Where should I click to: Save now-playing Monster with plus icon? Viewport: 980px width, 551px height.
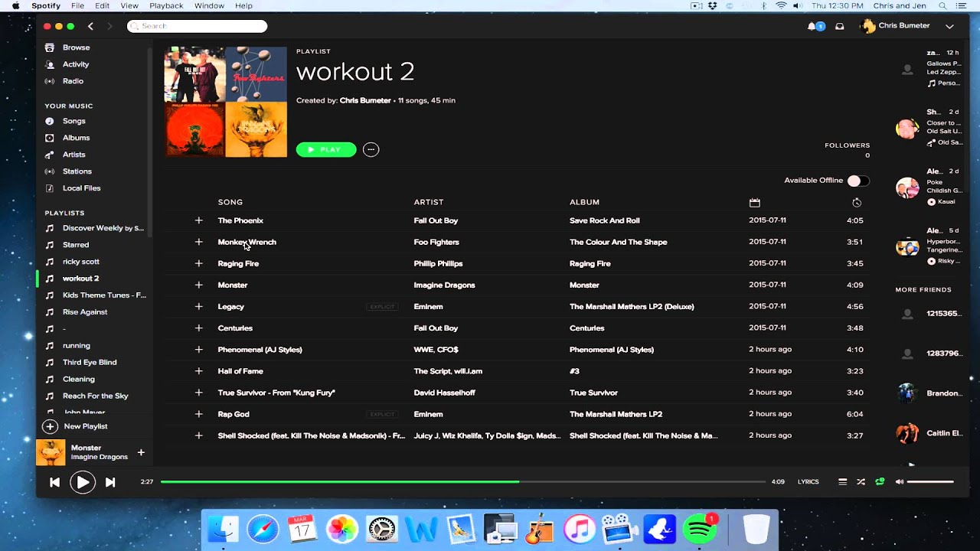tap(141, 452)
